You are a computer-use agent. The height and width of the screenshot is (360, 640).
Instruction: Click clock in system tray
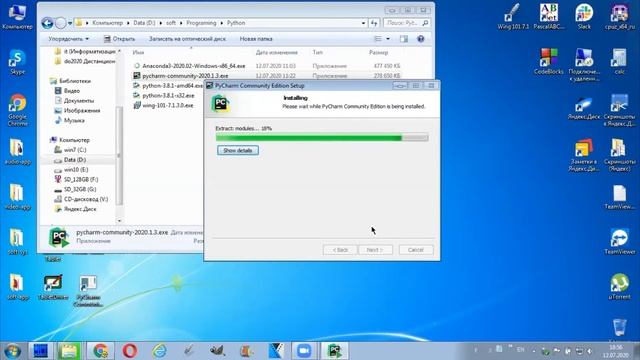[616, 351]
